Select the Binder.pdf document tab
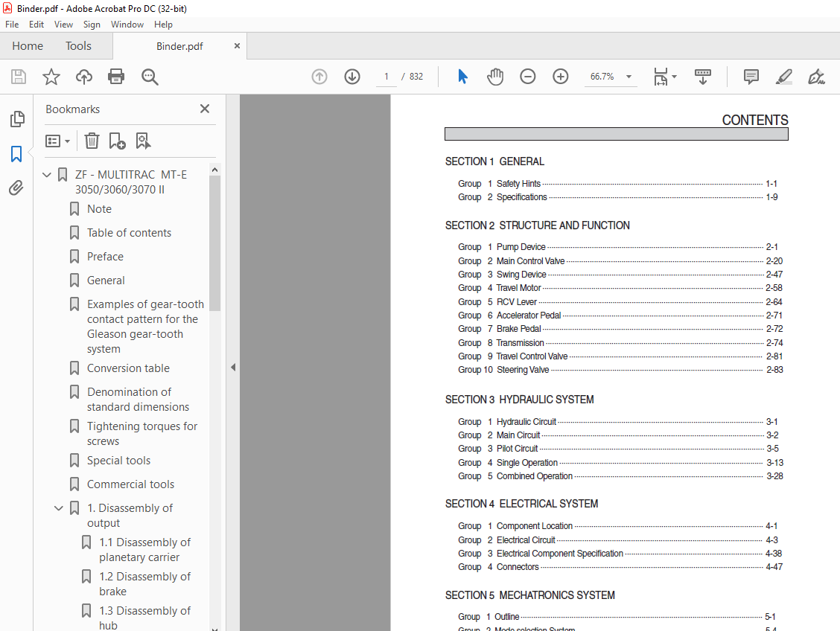This screenshot has height=631, width=840. pos(179,46)
